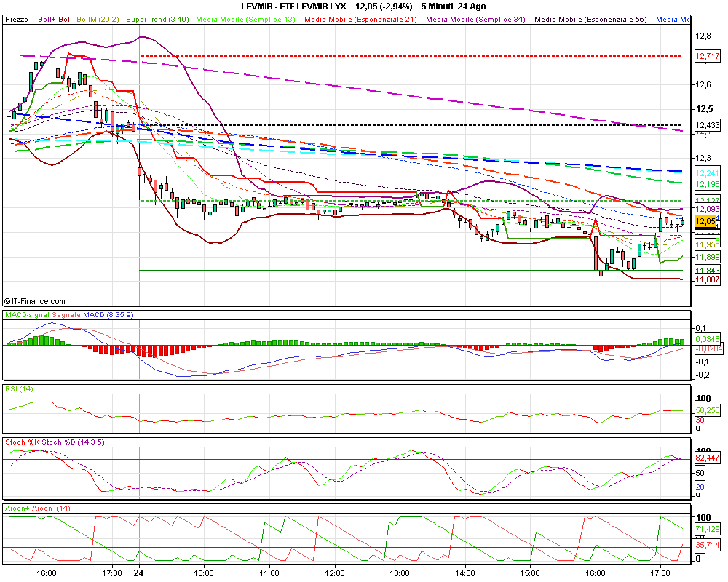Click Media Mobile (Esponenziale 55) legend label
The width and height of the screenshot is (728, 582).
(590, 20)
